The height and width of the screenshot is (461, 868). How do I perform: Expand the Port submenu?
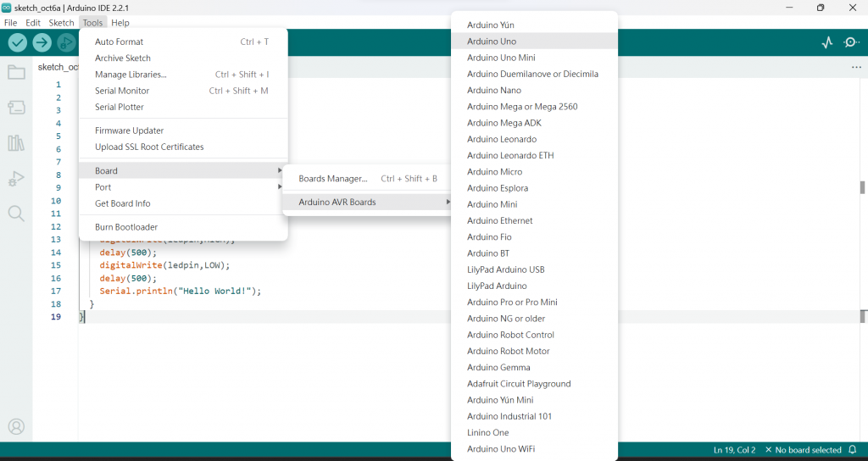pyautogui.click(x=183, y=187)
